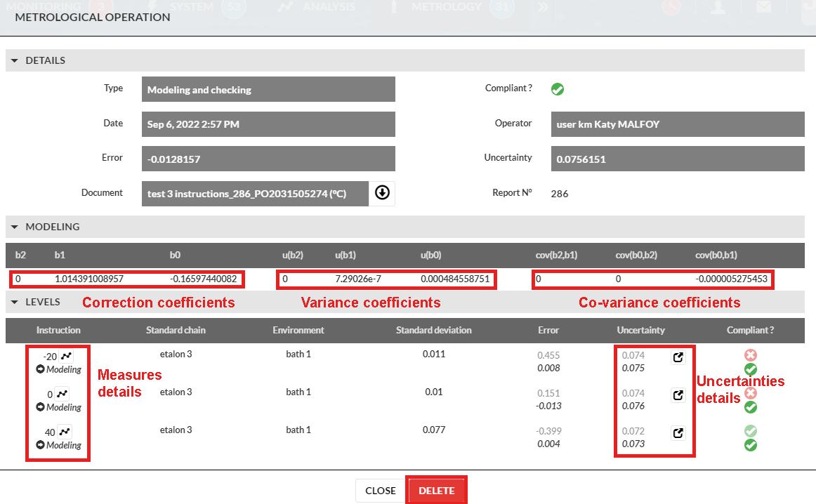
Task: Open uncertainty details for the 0 level
Action: pos(678,395)
